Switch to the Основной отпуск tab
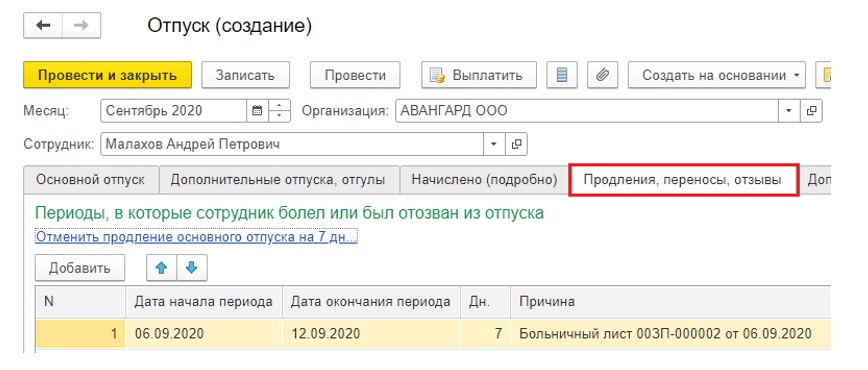 (x=91, y=179)
